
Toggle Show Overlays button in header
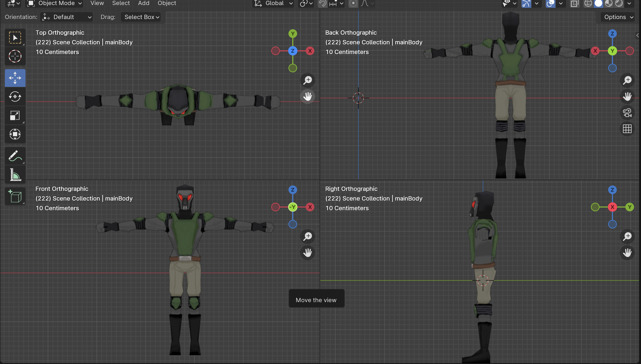(x=551, y=3)
